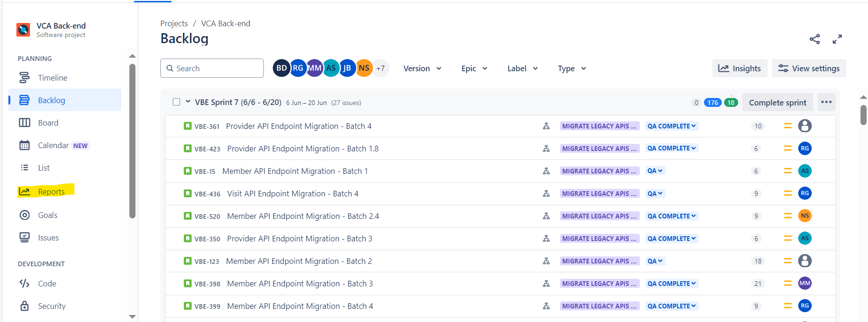This screenshot has width=868, height=322.
Task: Click the NS avatar in the assignee filter
Action: click(x=364, y=68)
